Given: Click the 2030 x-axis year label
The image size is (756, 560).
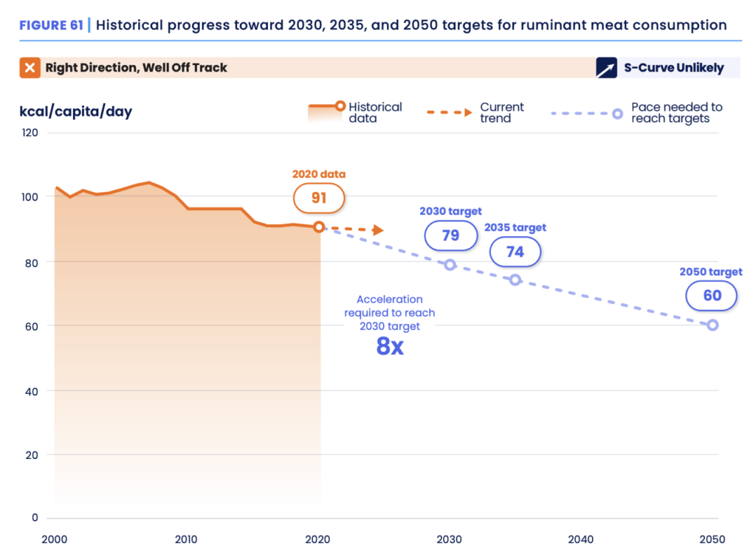Looking at the screenshot, I should pos(450,539).
